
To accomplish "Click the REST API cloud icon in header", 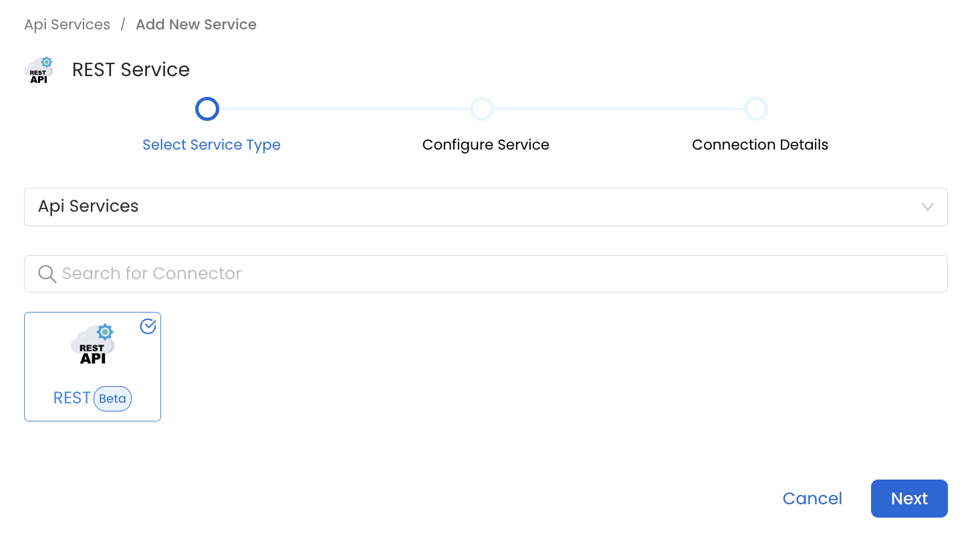I will click(x=39, y=69).
